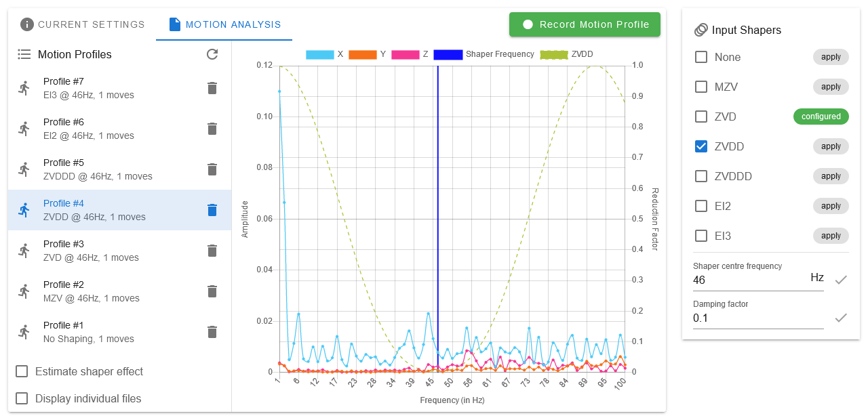Screen dimensions: 868x420
Task: Apply the ZVDDD shaper
Action: point(831,176)
